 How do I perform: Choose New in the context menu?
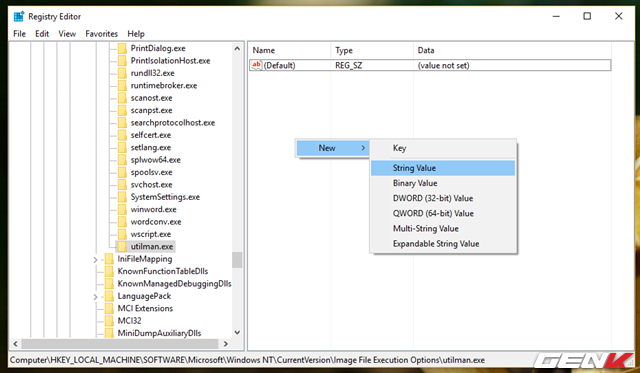[x=333, y=148]
